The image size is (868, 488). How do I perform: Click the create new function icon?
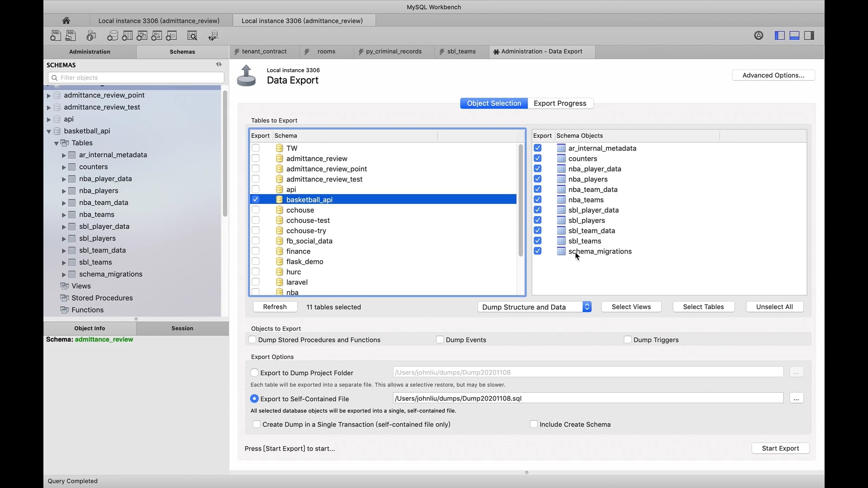click(x=172, y=36)
